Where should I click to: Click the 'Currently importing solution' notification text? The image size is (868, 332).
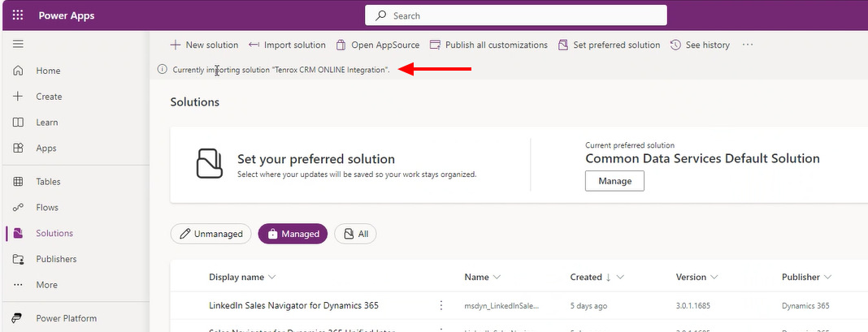coord(281,71)
